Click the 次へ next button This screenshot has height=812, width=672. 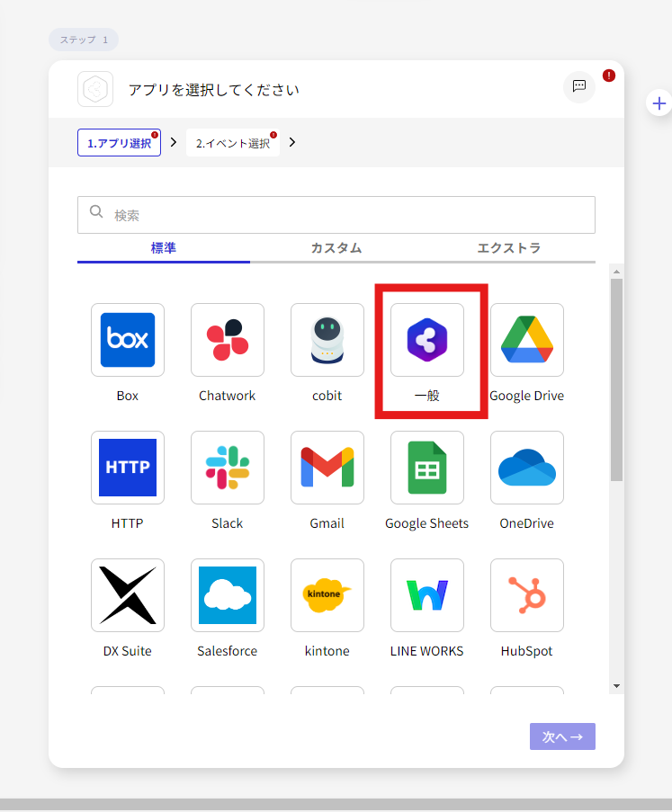coord(562,736)
